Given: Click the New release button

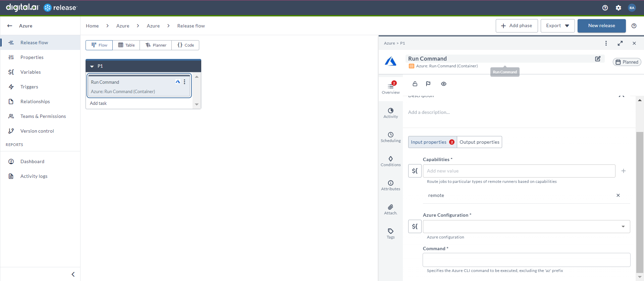Looking at the screenshot, I should 601,26.
